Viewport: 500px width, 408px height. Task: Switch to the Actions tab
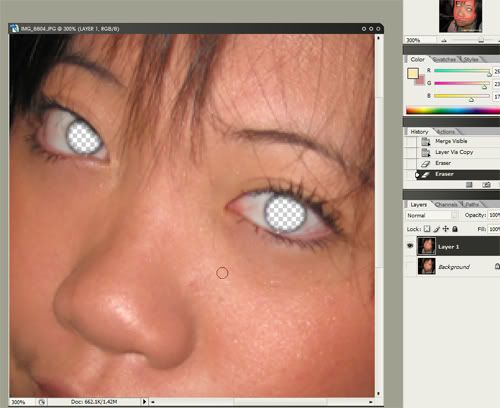(x=445, y=132)
